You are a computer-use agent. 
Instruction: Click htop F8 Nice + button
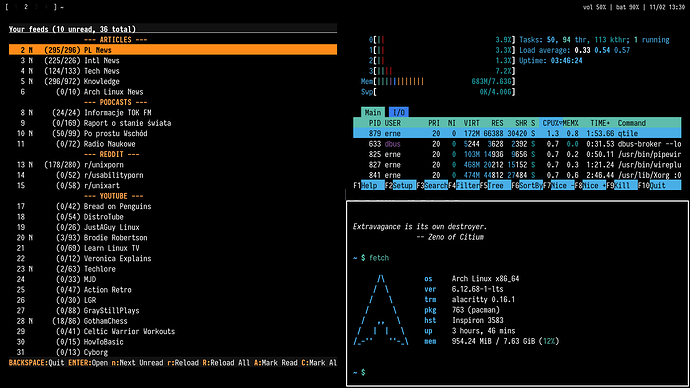pos(590,186)
